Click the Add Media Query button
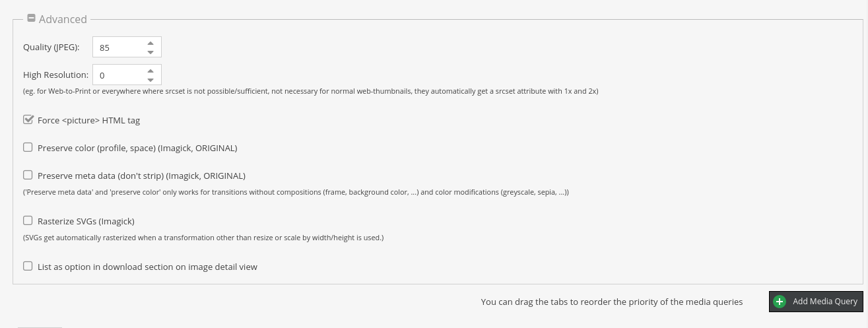The width and height of the screenshot is (868, 328). point(816,302)
